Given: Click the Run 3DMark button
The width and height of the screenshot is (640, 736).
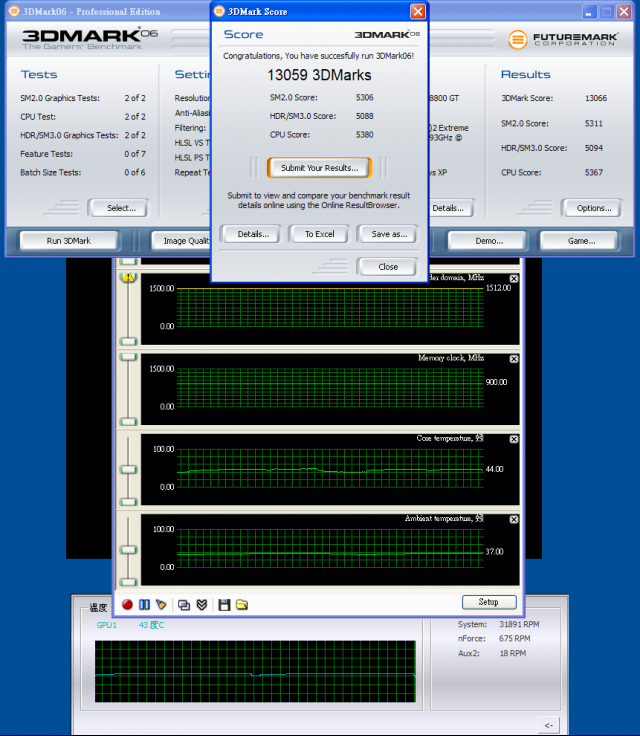Looking at the screenshot, I should tap(69, 241).
